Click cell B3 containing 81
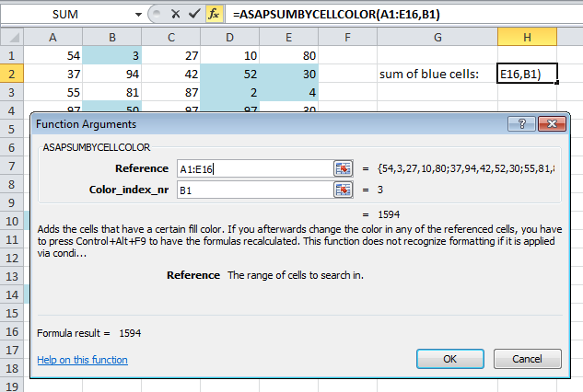This screenshot has width=583, height=392. pos(112,92)
